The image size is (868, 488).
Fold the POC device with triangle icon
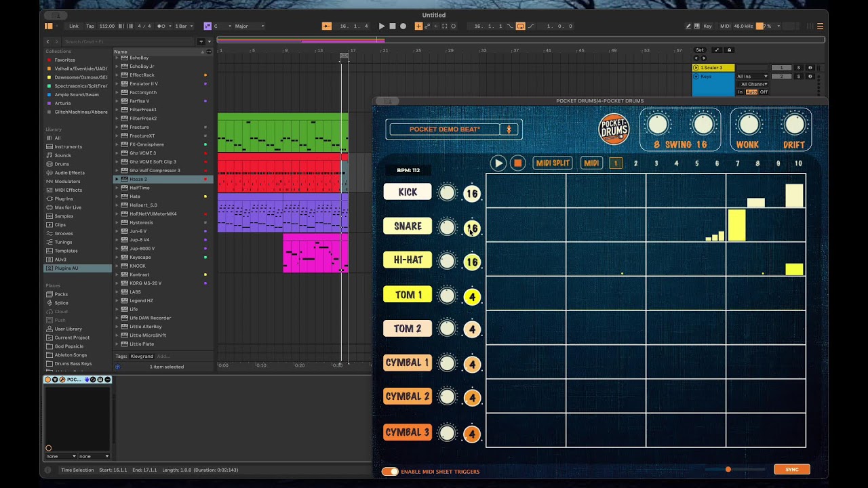point(55,380)
